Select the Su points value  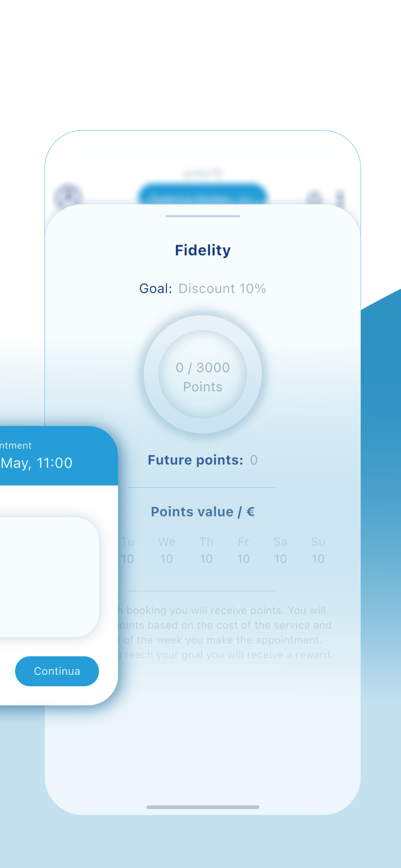[318, 559]
